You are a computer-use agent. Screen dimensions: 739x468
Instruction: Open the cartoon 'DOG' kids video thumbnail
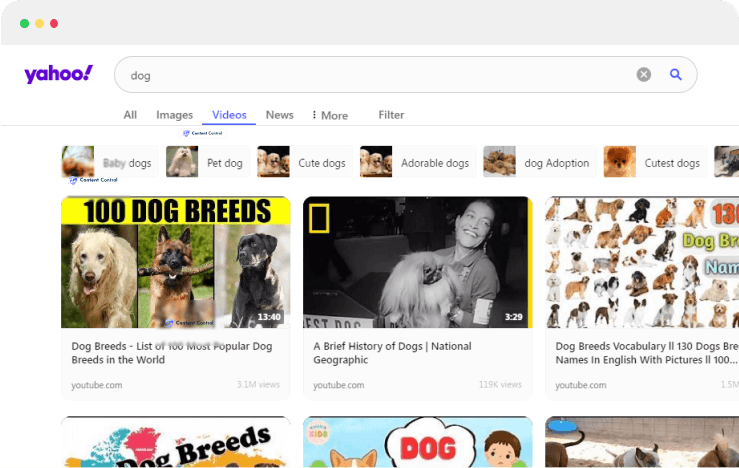tap(418, 442)
